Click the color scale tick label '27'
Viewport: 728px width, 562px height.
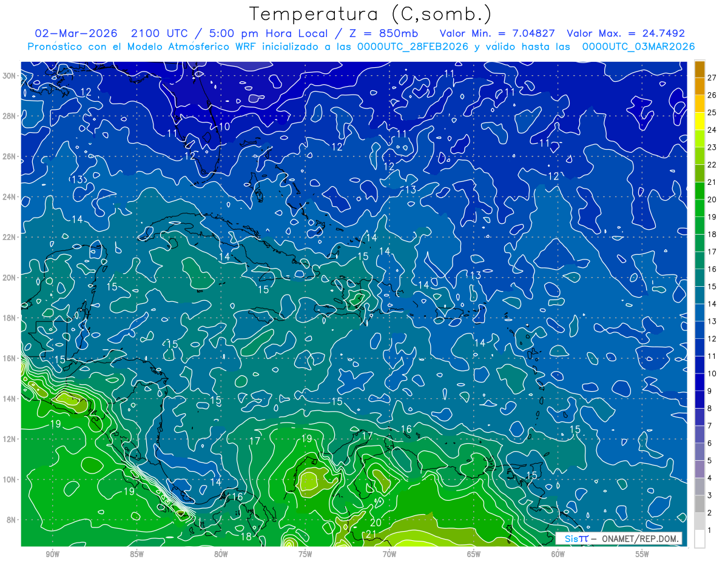coord(712,78)
